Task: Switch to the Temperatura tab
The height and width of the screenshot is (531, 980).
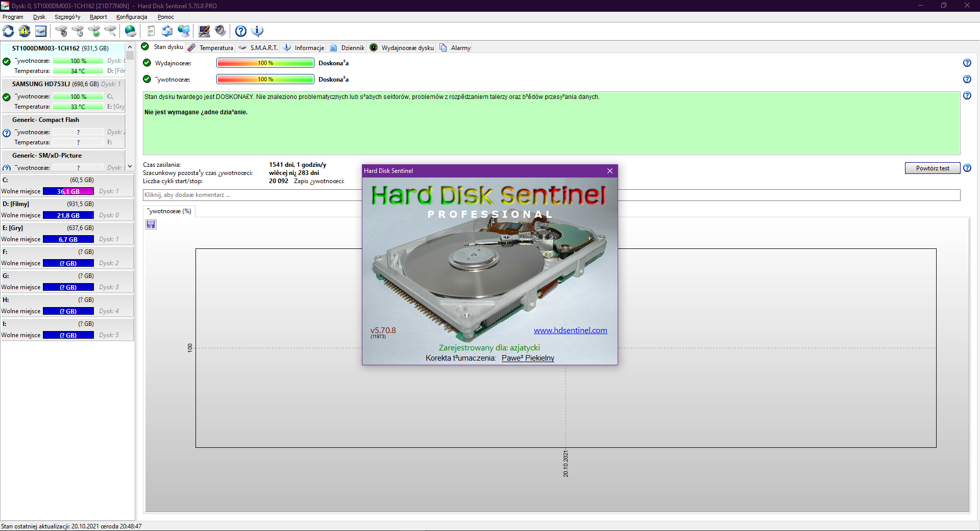Action: (x=210, y=47)
